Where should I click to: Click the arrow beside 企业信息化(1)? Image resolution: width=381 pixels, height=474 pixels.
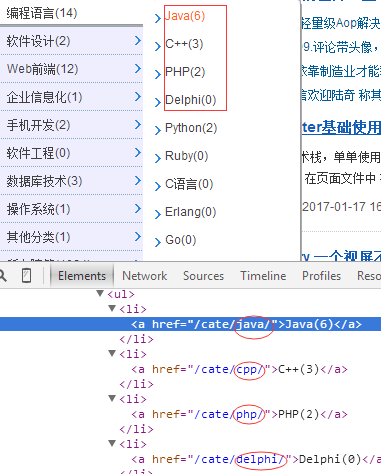[x=138, y=97]
